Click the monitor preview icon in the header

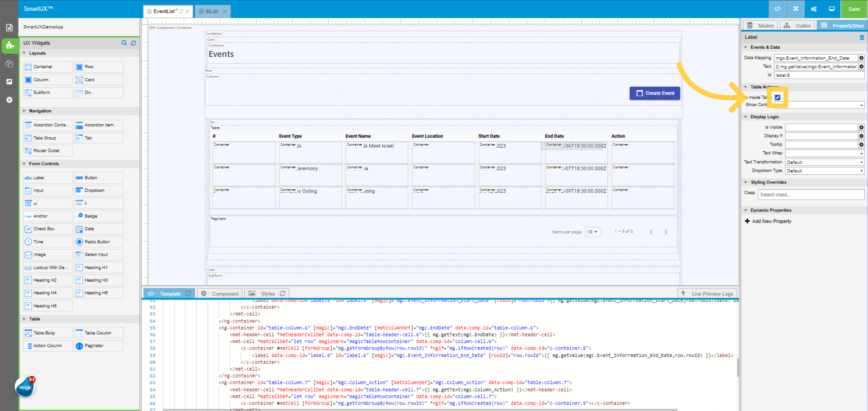(832, 9)
